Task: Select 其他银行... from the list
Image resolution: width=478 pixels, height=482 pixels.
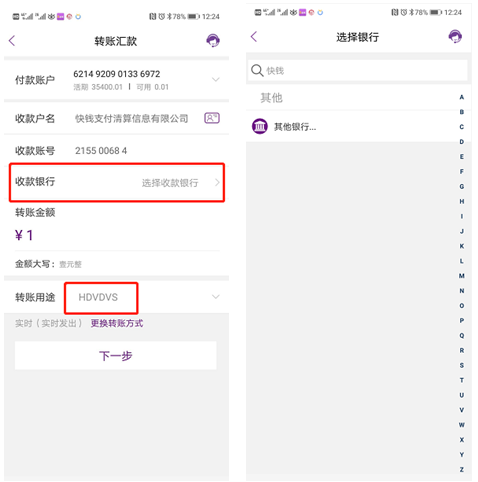Action: [x=295, y=127]
